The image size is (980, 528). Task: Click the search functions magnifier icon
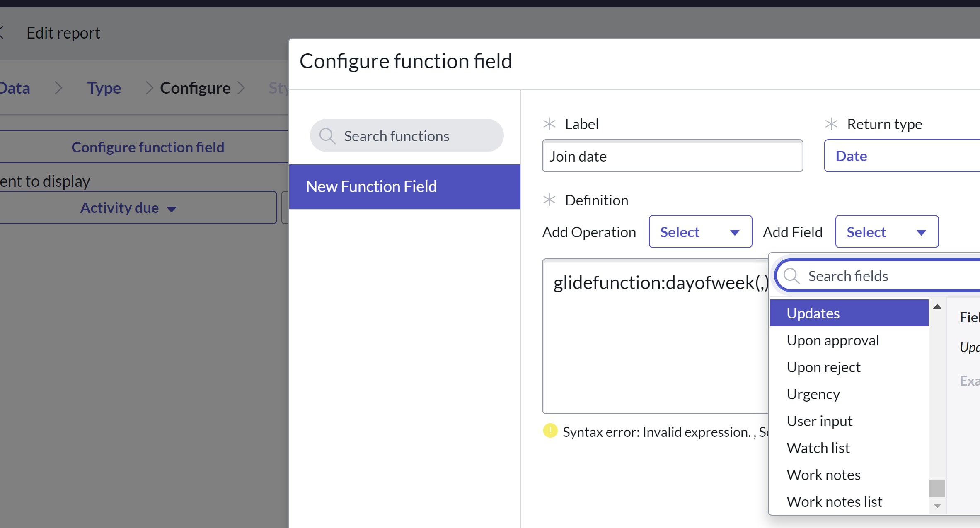(x=327, y=136)
